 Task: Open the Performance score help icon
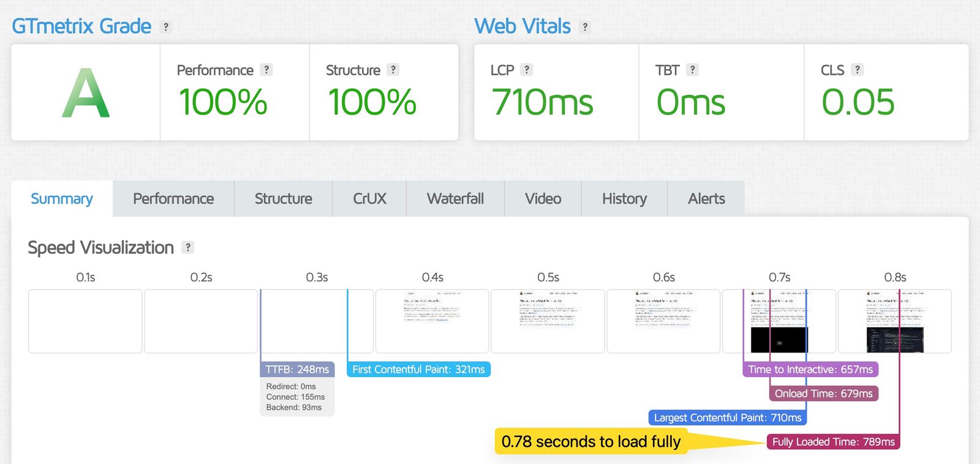point(266,70)
